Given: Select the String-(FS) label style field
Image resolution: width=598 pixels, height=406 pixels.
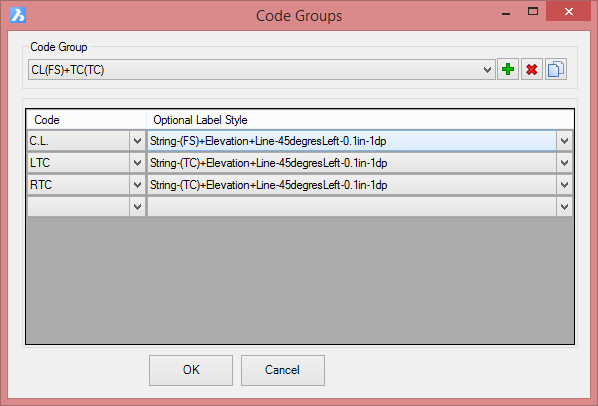Looking at the screenshot, I should point(352,141).
